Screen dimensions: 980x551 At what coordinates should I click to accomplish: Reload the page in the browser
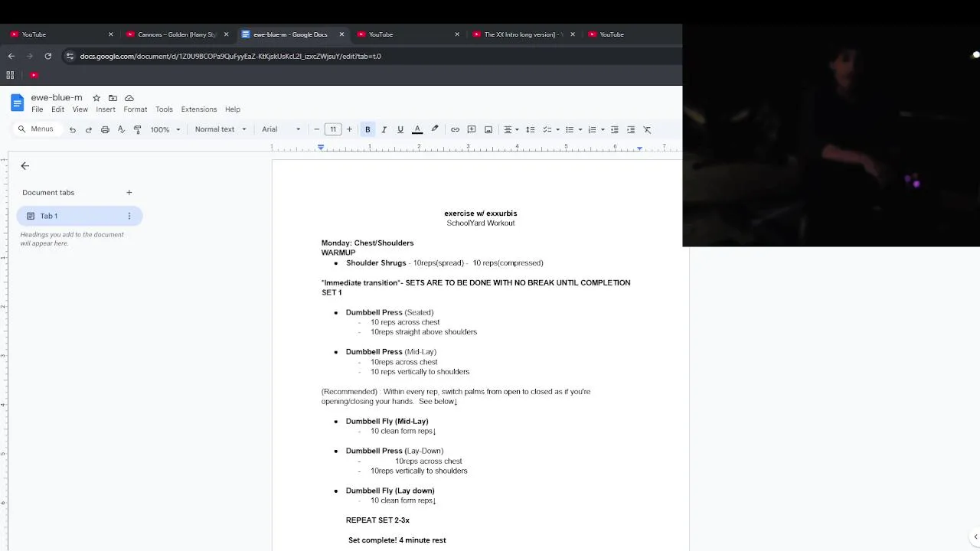pyautogui.click(x=48, y=56)
